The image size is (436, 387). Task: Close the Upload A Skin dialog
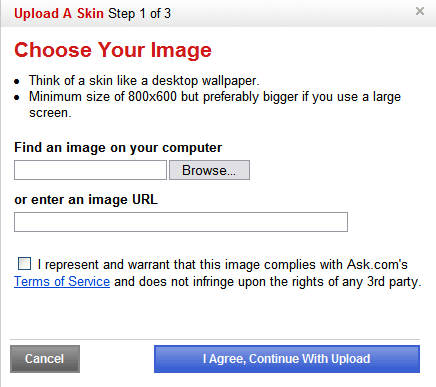(420, 11)
